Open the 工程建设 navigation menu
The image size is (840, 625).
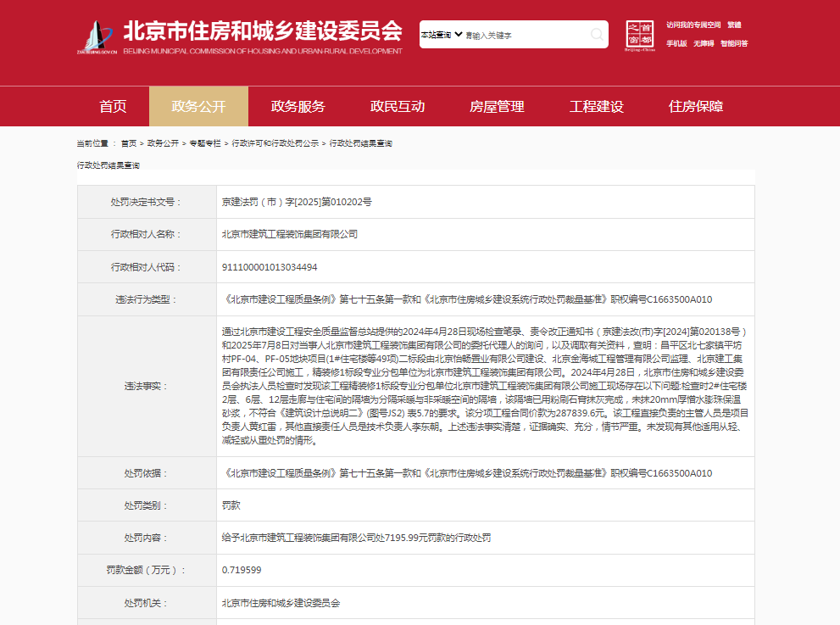[596, 107]
